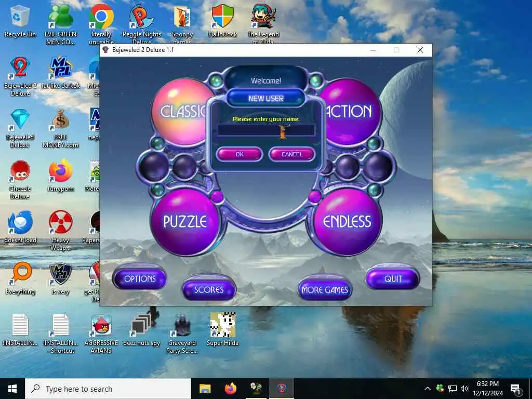Select the Heavy Weapon desktop icon
The height and width of the screenshot is (399, 532).
coord(60,231)
